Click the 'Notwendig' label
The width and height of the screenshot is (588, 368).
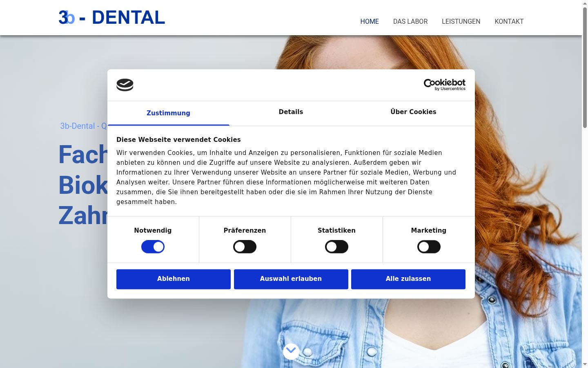click(x=153, y=230)
